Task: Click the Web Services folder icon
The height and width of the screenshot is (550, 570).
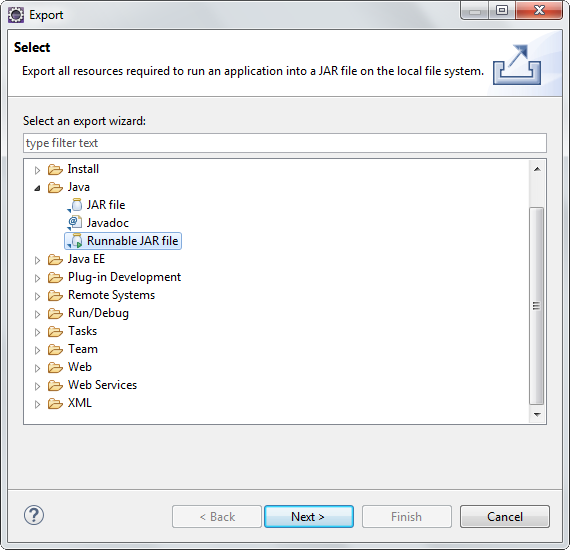Action: coord(55,385)
